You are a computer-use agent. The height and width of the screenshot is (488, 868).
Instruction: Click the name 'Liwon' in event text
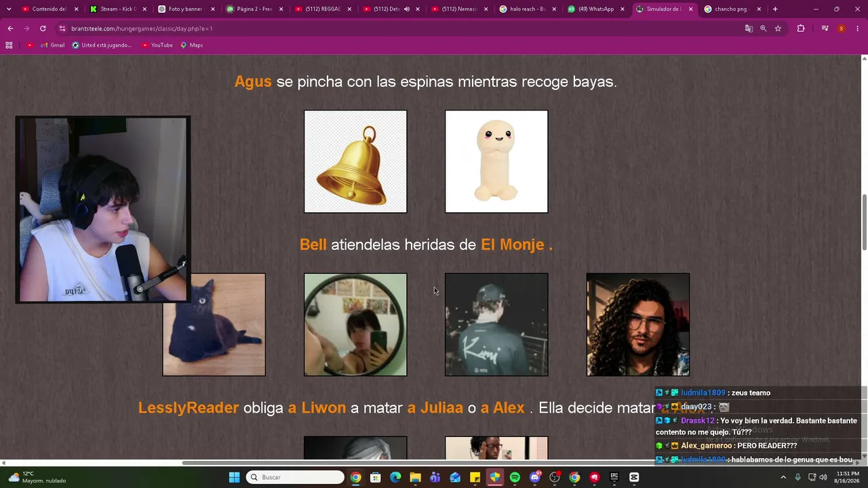pos(323,408)
